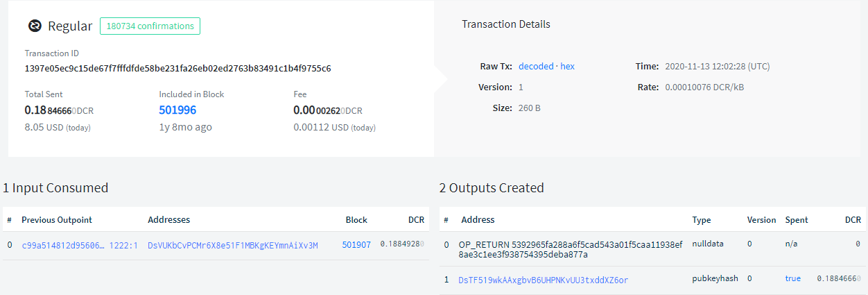Viewport: 868px width, 295px height.
Task: Click the Size 260 B value
Action: coord(530,108)
